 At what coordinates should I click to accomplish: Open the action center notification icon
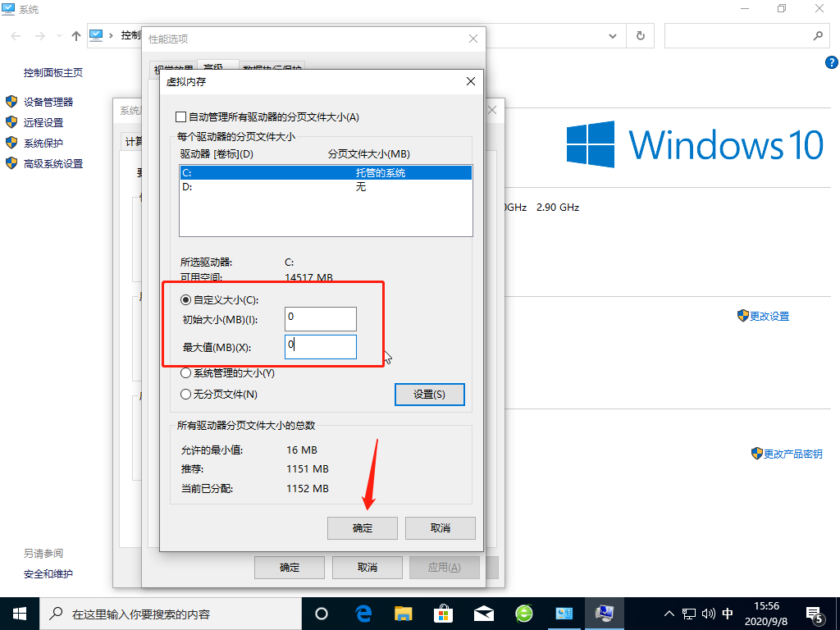(x=815, y=613)
